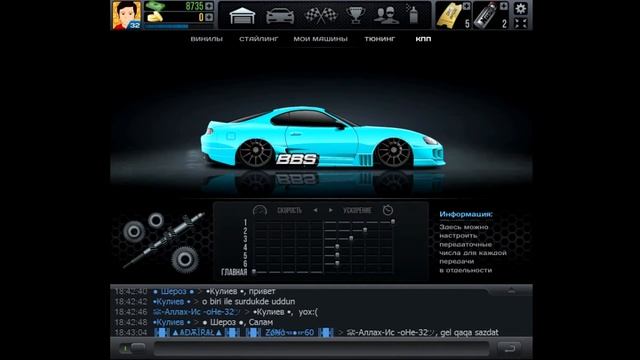Viewport: 640px width, 360px height.
Task: Open the player avatar profile
Action: pyautogui.click(x=127, y=15)
